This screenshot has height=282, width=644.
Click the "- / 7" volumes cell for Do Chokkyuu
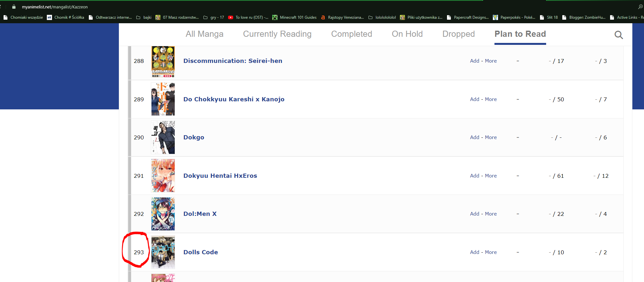pyautogui.click(x=601, y=99)
